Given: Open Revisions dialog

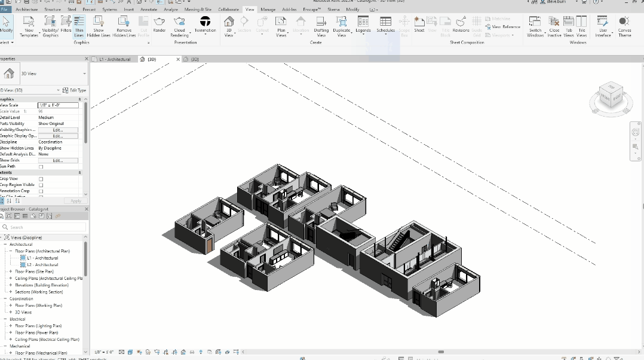Looking at the screenshot, I should (461, 25).
